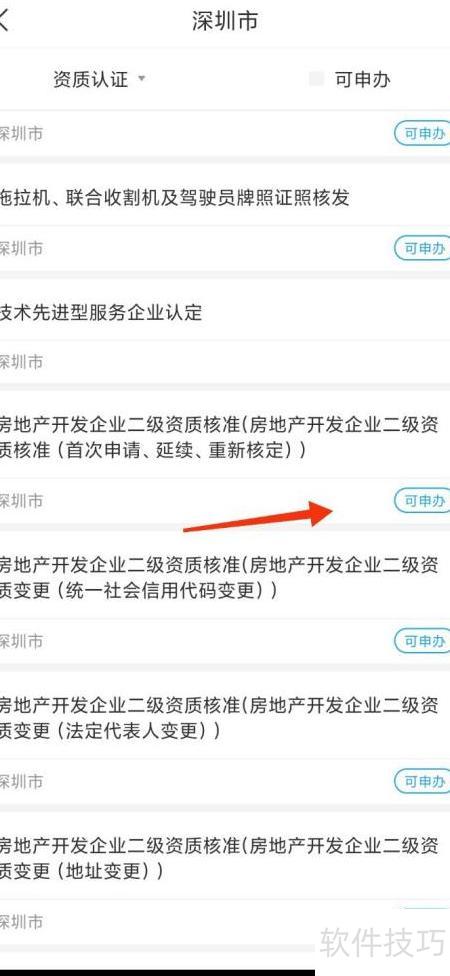
Task: Tap 可申办 badge for 法定代表人变更
Action: [x=423, y=781]
